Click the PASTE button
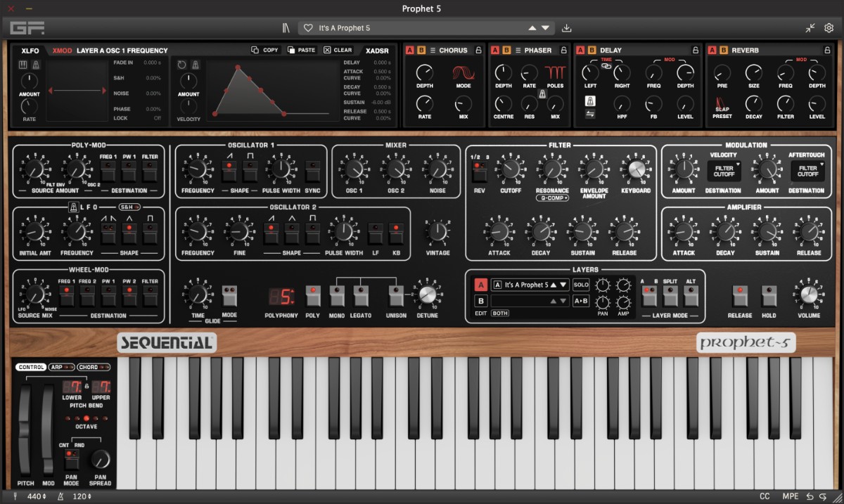844x504 pixels. pyautogui.click(x=302, y=50)
